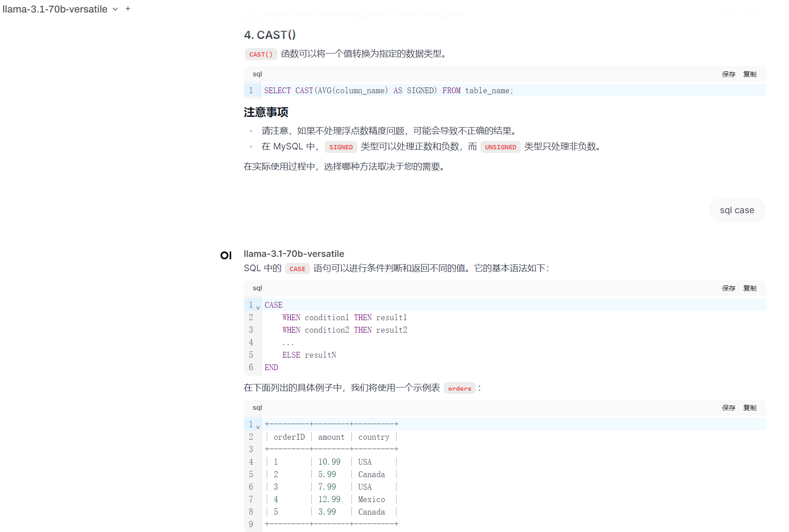Viewport: 789px width, 532px height.
Task: Collapse the CASE syntax code block
Action: 258,307
